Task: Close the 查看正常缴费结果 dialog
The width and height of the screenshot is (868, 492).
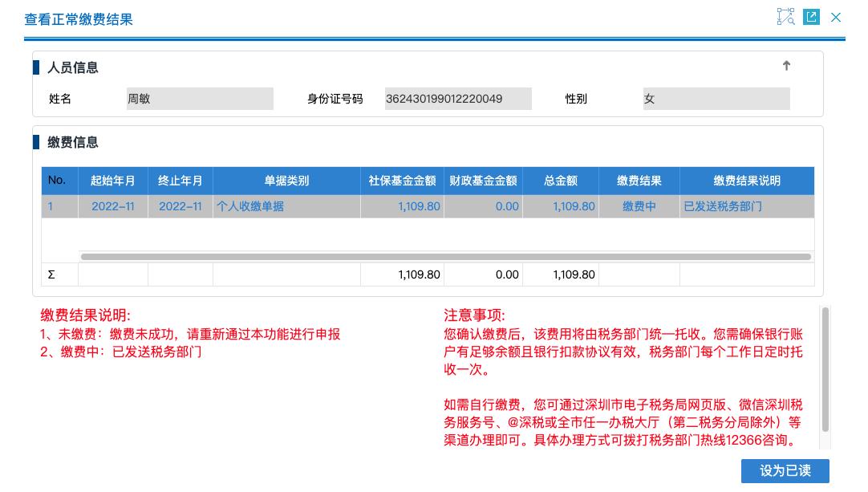Action: pos(836,17)
